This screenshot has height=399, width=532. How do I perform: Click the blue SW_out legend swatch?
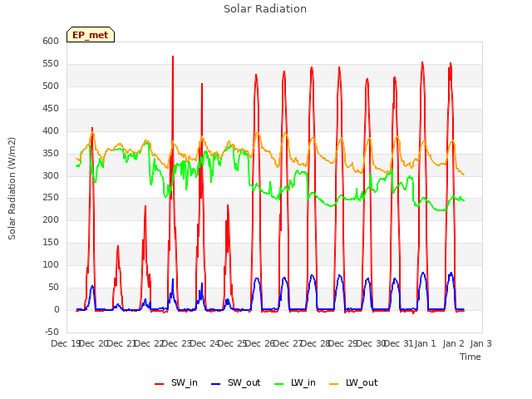click(215, 384)
